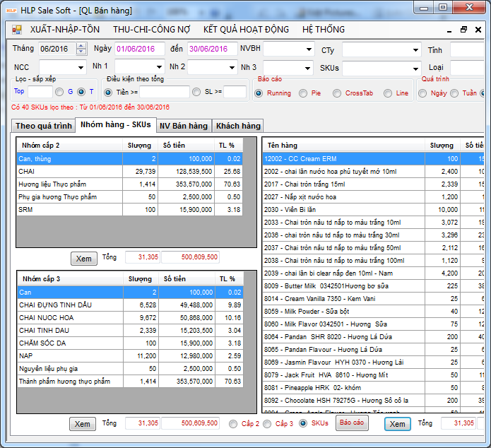Select NAP row in Nhóm cấp 3

tap(131, 356)
